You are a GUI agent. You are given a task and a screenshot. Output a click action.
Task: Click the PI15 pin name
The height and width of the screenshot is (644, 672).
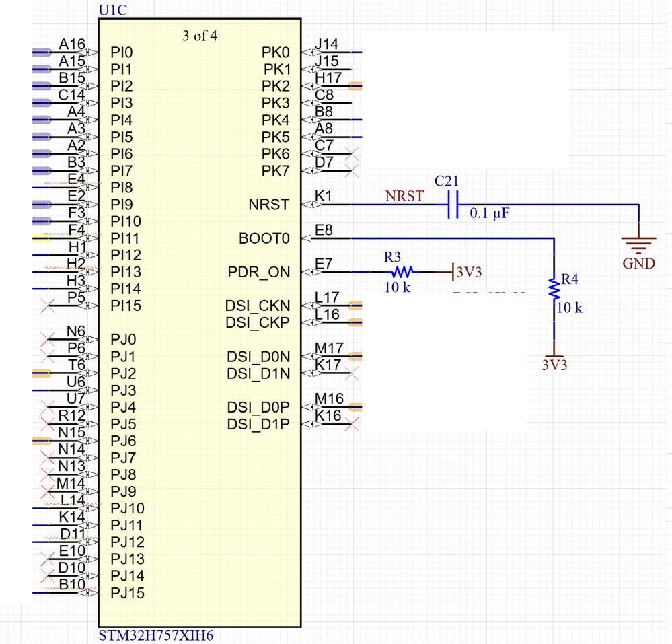click(x=126, y=306)
